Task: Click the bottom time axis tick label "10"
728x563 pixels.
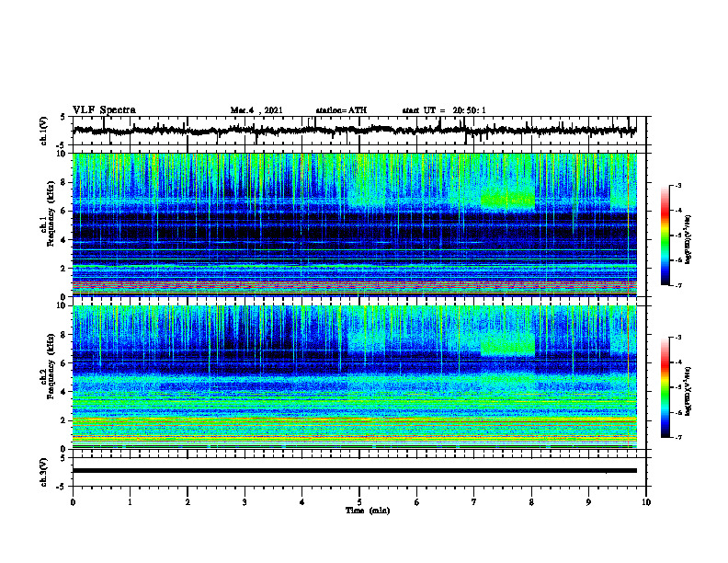Action: coord(646,502)
